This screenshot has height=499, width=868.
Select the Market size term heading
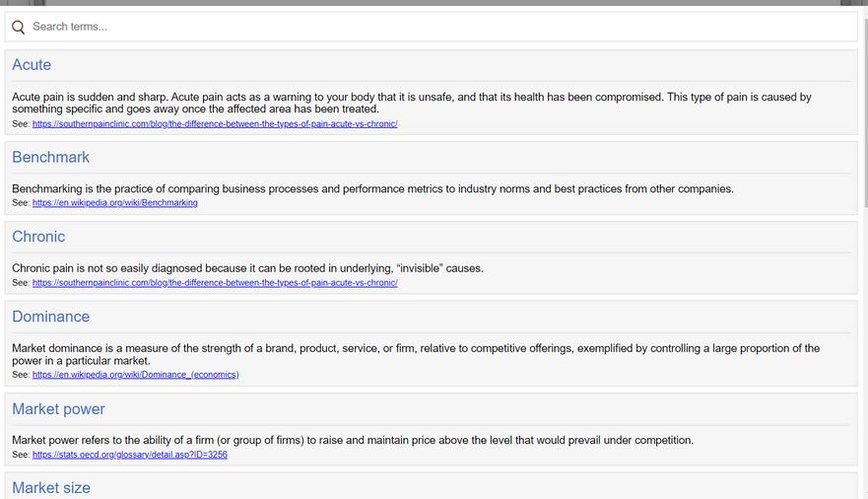tap(51, 487)
